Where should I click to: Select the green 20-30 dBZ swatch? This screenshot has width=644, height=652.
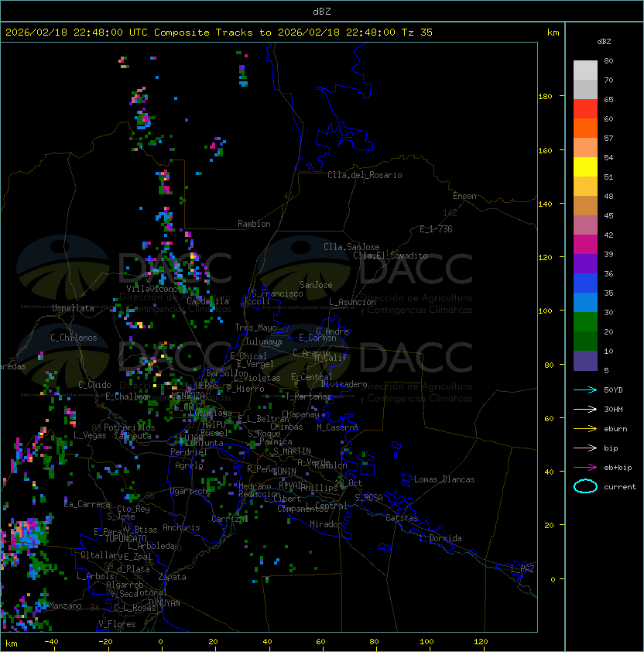pos(585,322)
